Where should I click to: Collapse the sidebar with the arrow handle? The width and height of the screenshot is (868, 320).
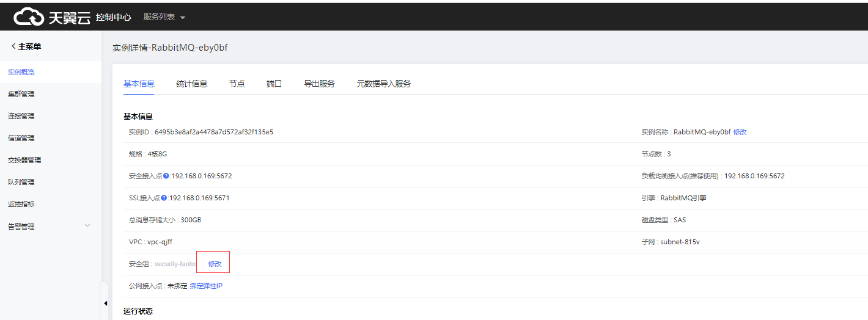(105, 303)
